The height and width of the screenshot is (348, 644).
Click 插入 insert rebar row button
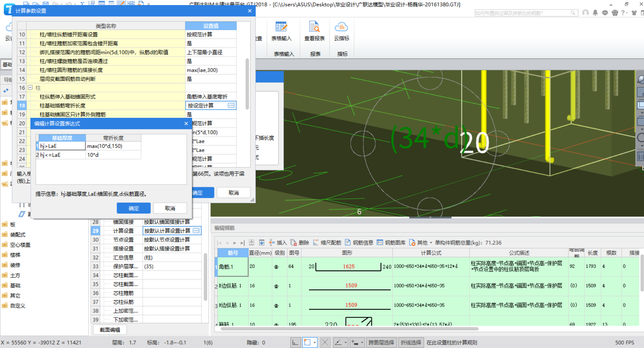click(x=278, y=242)
